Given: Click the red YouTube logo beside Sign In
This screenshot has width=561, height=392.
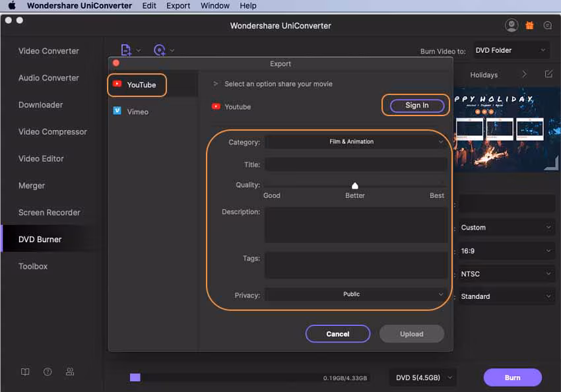Looking at the screenshot, I should pyautogui.click(x=216, y=107).
